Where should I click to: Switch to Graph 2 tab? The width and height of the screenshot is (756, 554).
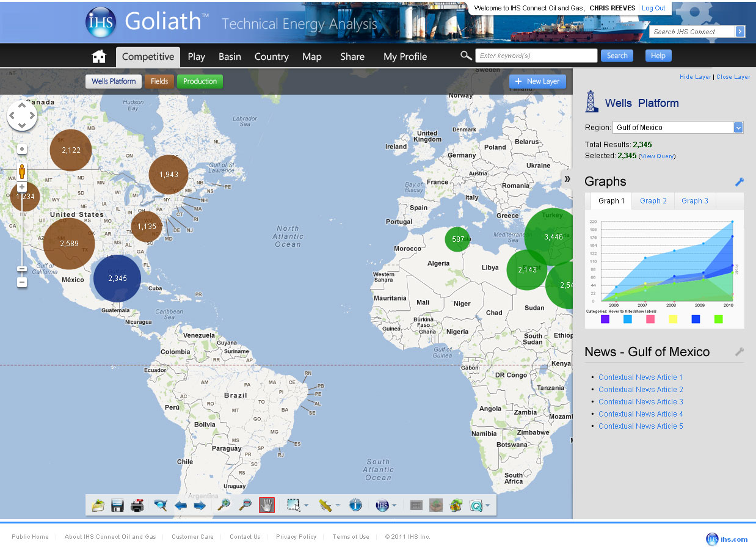[653, 201]
